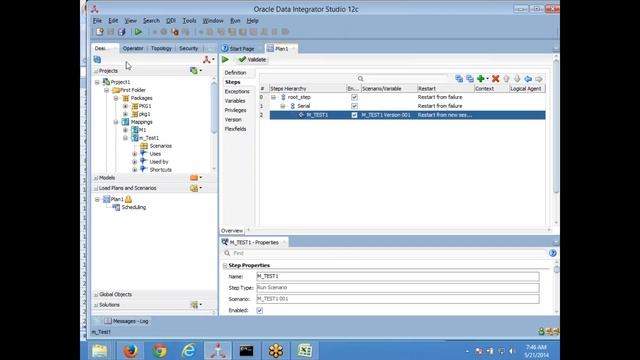This screenshot has width=640, height=360.
Task: Open the Variables section of Plan1
Action: [x=235, y=101]
